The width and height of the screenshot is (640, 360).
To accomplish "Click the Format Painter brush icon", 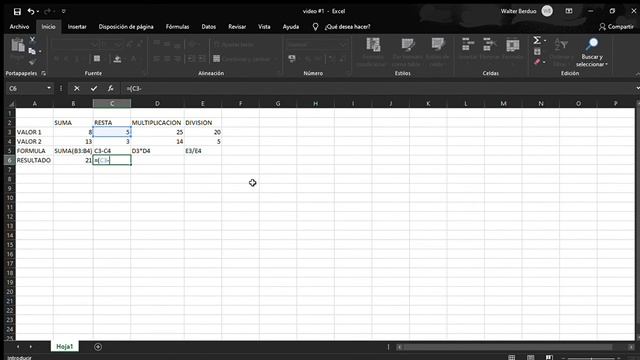I will 32,62.
